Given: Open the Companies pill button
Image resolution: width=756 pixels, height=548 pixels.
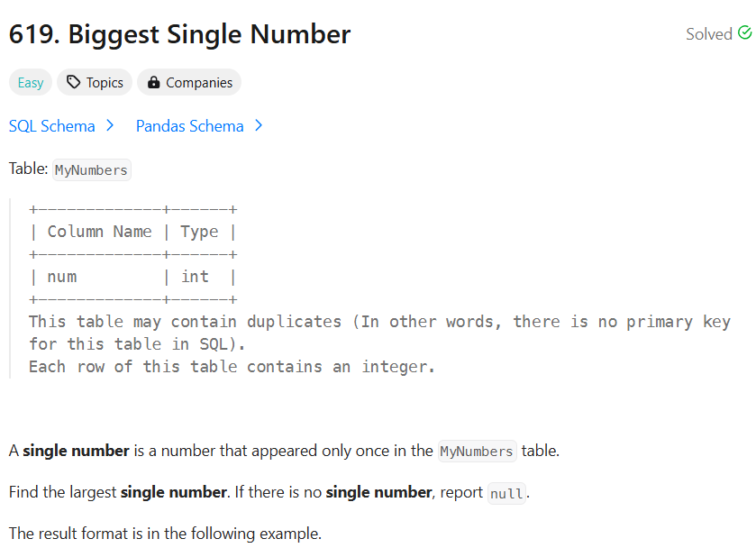Looking at the screenshot, I should [x=189, y=83].
